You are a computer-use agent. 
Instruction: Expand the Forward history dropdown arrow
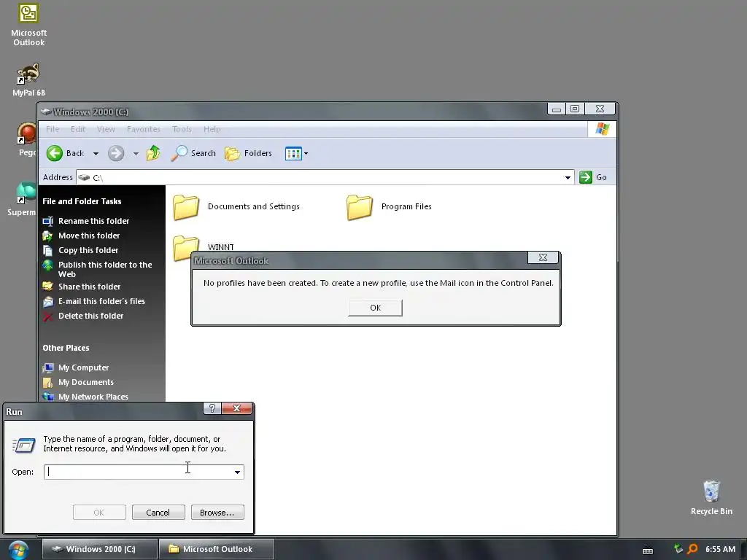(x=136, y=153)
